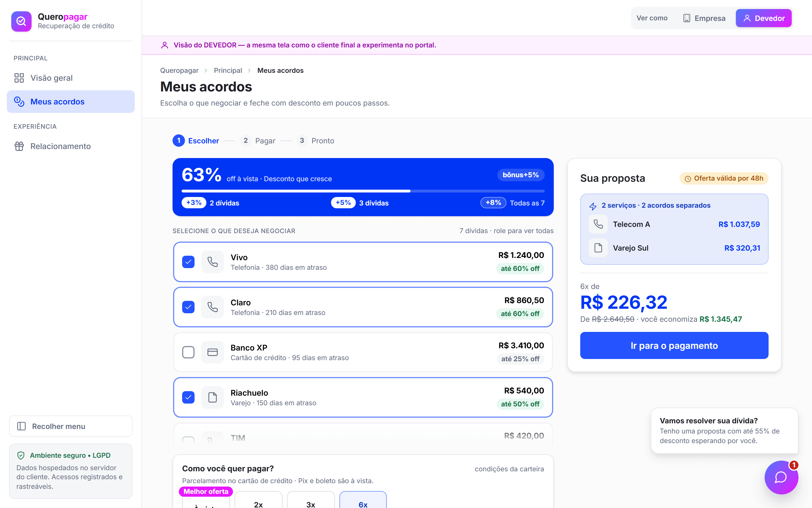The image size is (812, 508).
Task: Click the Varejo Sul document icon
Action: coord(598,248)
